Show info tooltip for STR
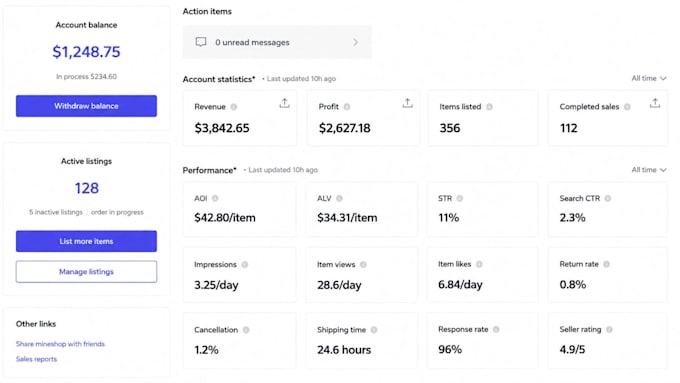680x383 pixels. (x=460, y=198)
